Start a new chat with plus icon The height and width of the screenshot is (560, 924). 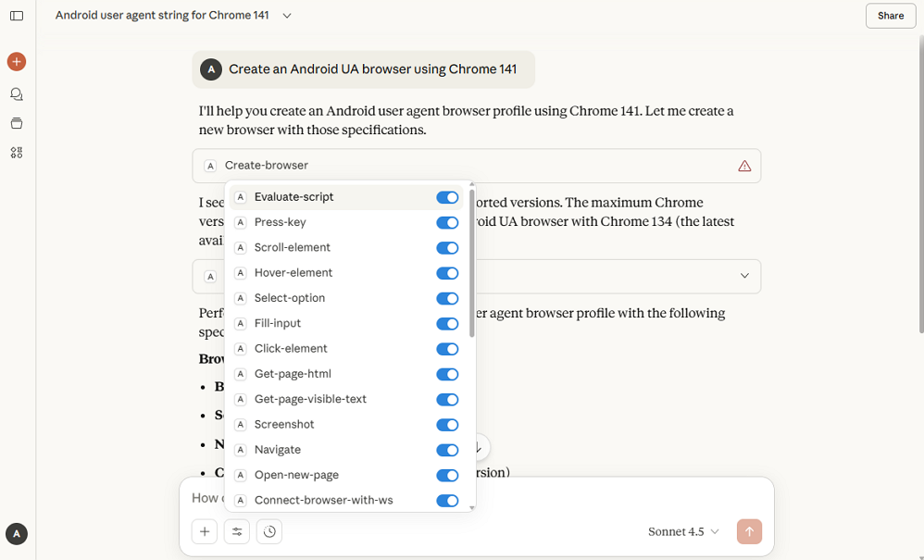tap(17, 62)
